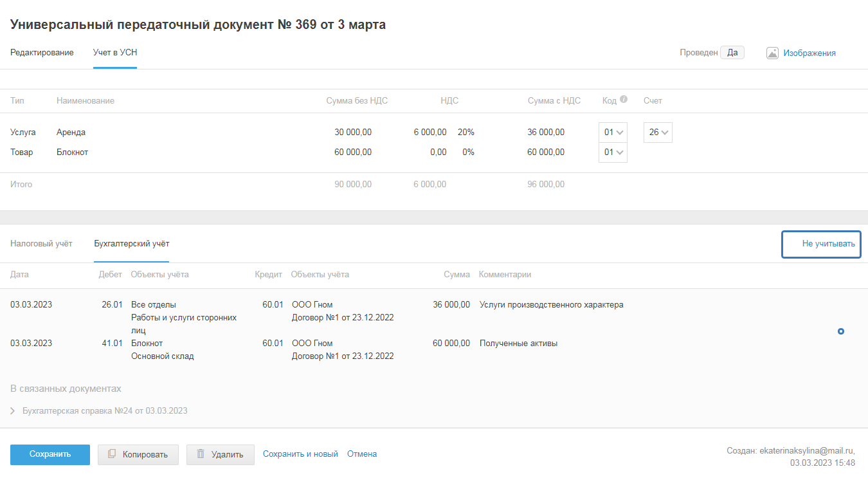Open Счет dropdown showing 26

pyautogui.click(x=658, y=133)
